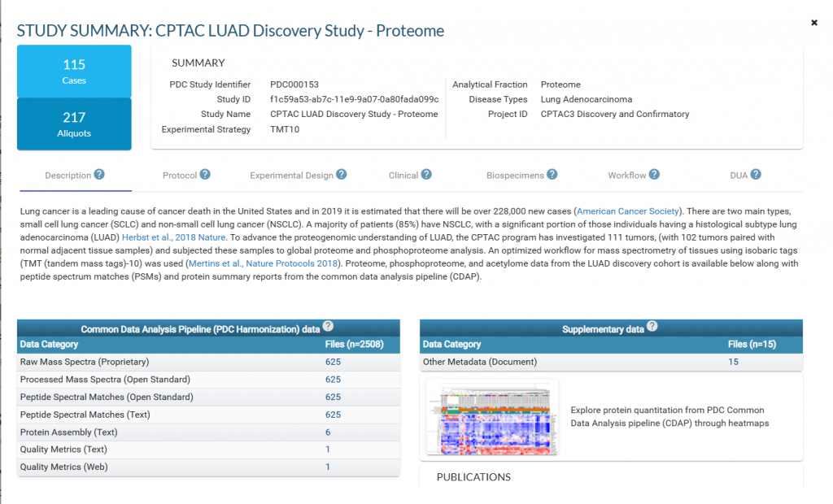Open the 625 Raw Mass Spectra files
The width and height of the screenshot is (833, 504).
(333, 362)
